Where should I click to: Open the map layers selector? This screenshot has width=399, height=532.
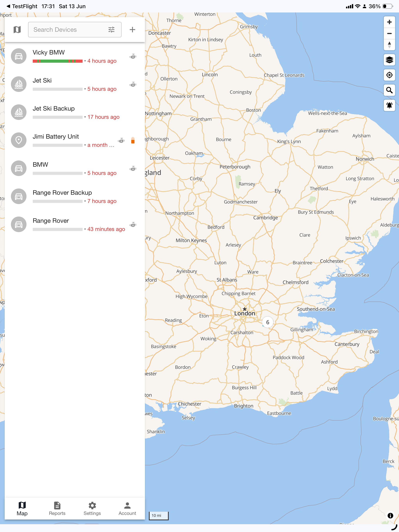point(389,60)
